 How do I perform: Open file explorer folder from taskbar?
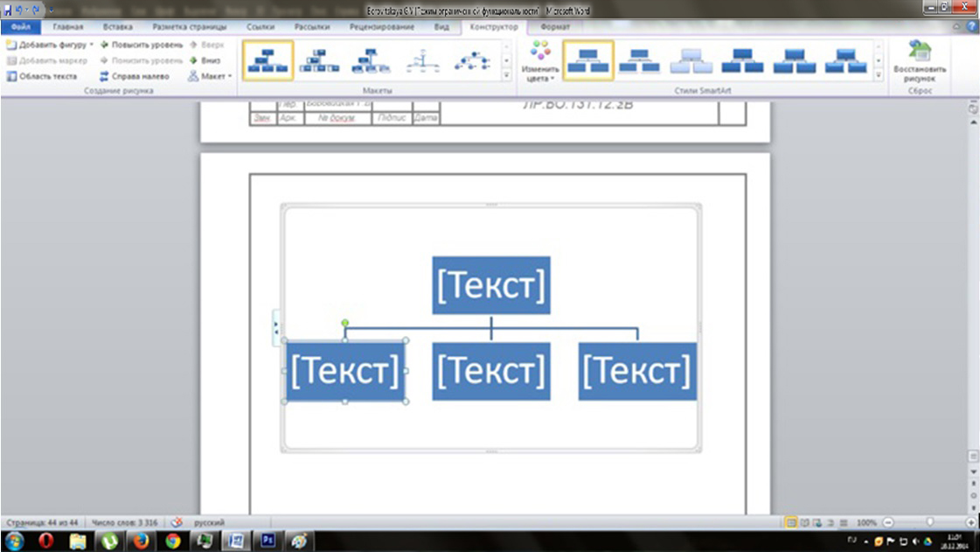78,541
